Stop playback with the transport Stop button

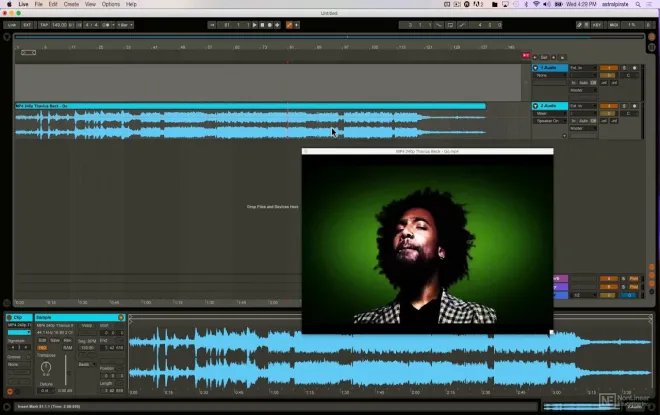(262, 25)
